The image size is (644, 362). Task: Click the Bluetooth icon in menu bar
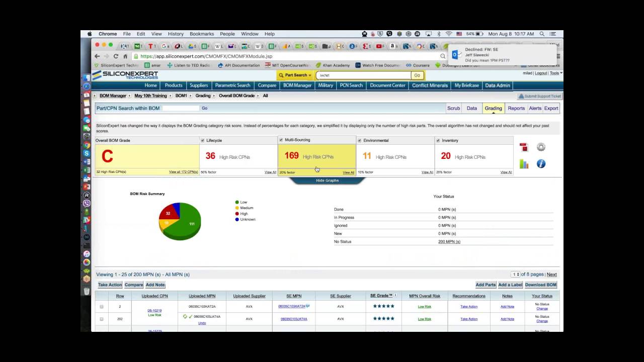[439, 34]
